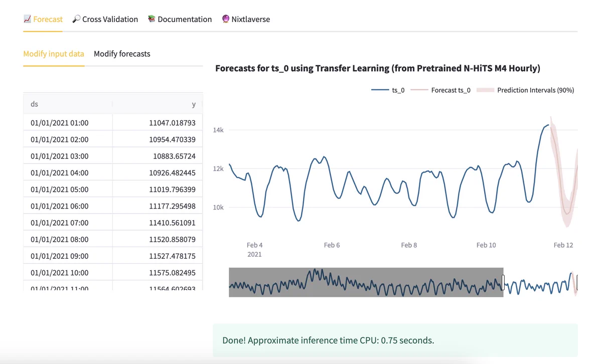This screenshot has width=602, height=364.
Task: Click the Feb 12 x-axis label
Action: [x=563, y=245]
